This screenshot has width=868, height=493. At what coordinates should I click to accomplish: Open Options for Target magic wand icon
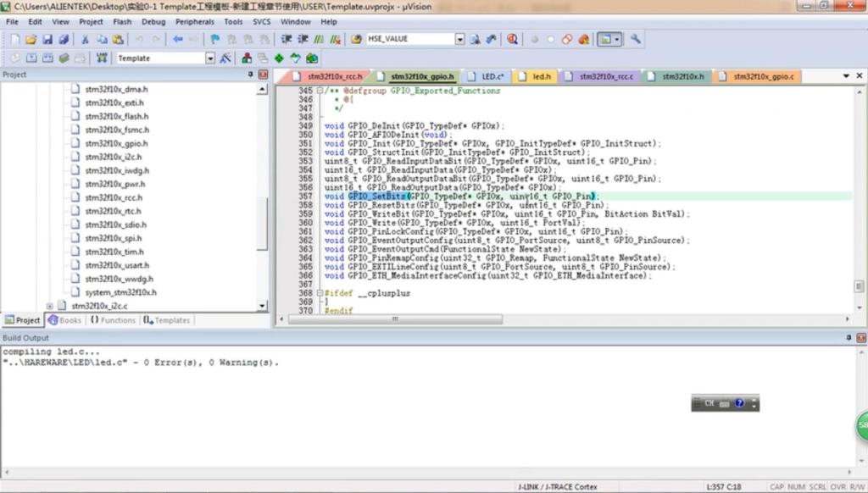(x=225, y=58)
